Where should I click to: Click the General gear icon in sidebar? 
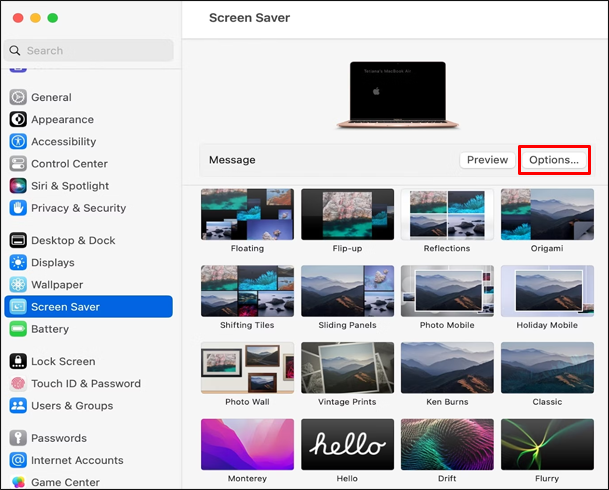click(x=18, y=97)
